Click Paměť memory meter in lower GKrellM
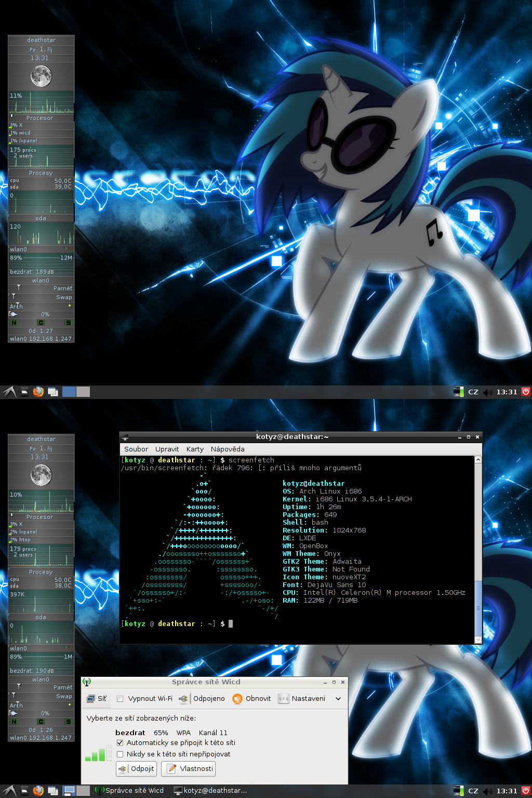This screenshot has width=532, height=798. click(x=41, y=687)
